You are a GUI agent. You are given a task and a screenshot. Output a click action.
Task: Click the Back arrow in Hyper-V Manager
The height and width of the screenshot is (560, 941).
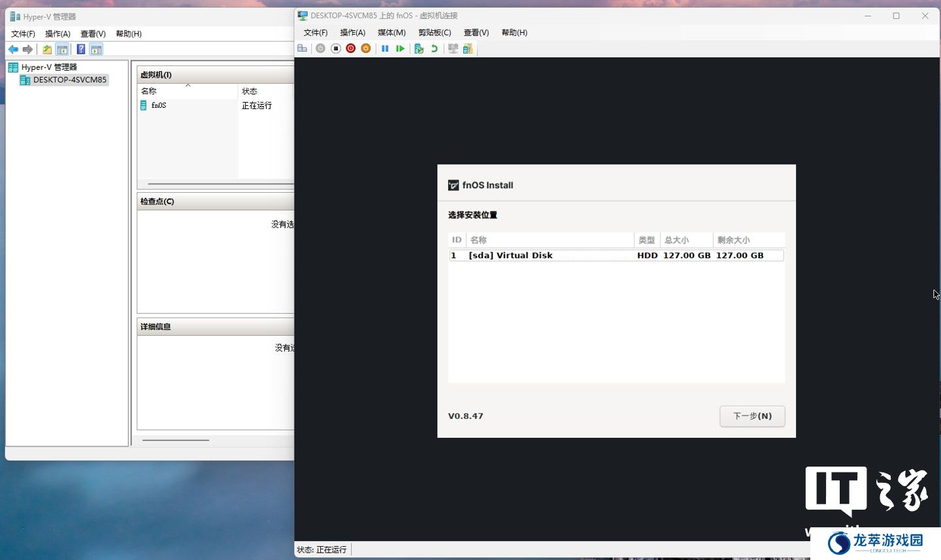[x=13, y=49]
